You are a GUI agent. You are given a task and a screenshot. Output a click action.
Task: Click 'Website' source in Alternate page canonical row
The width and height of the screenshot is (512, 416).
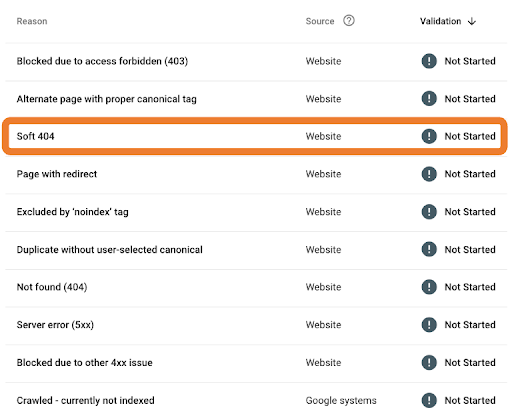click(x=323, y=99)
